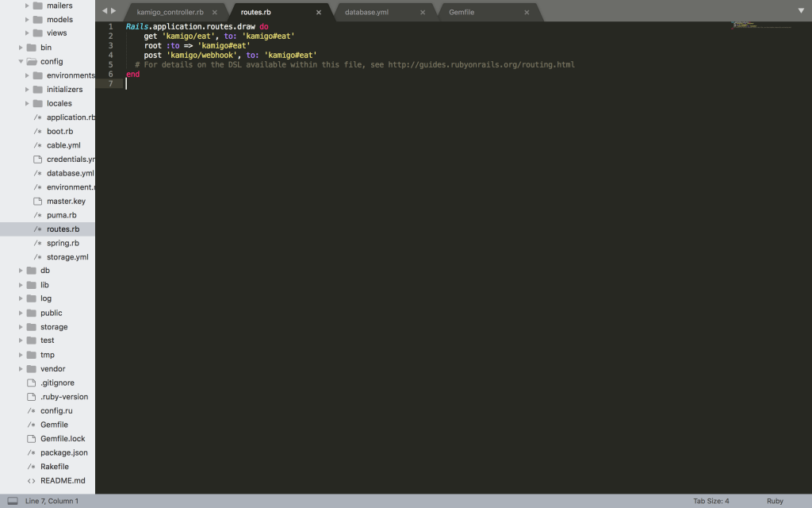Open application.rb in sidebar
The width and height of the screenshot is (812, 508).
[71, 117]
